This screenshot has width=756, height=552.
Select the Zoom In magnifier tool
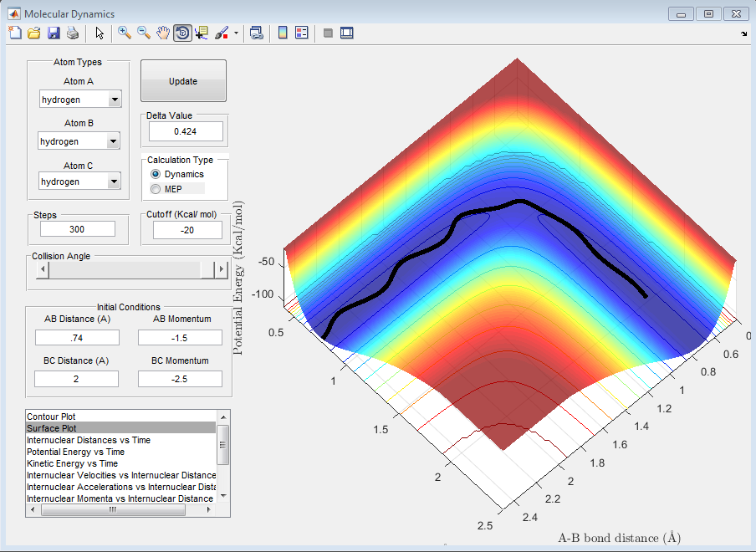[124, 33]
